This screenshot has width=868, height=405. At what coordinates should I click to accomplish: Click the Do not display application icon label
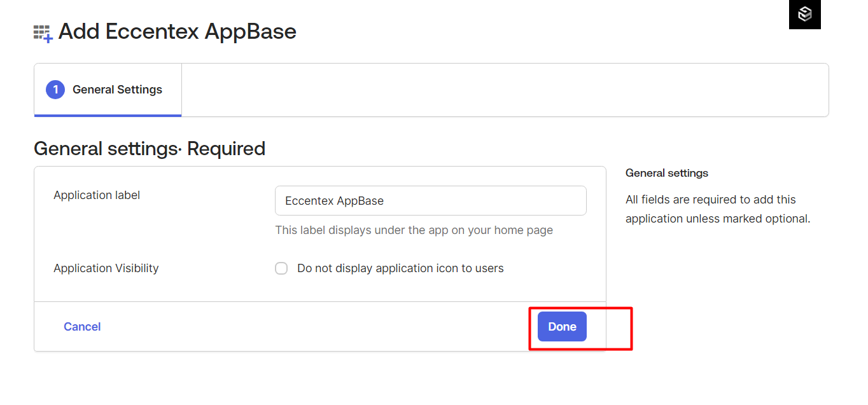click(x=400, y=268)
